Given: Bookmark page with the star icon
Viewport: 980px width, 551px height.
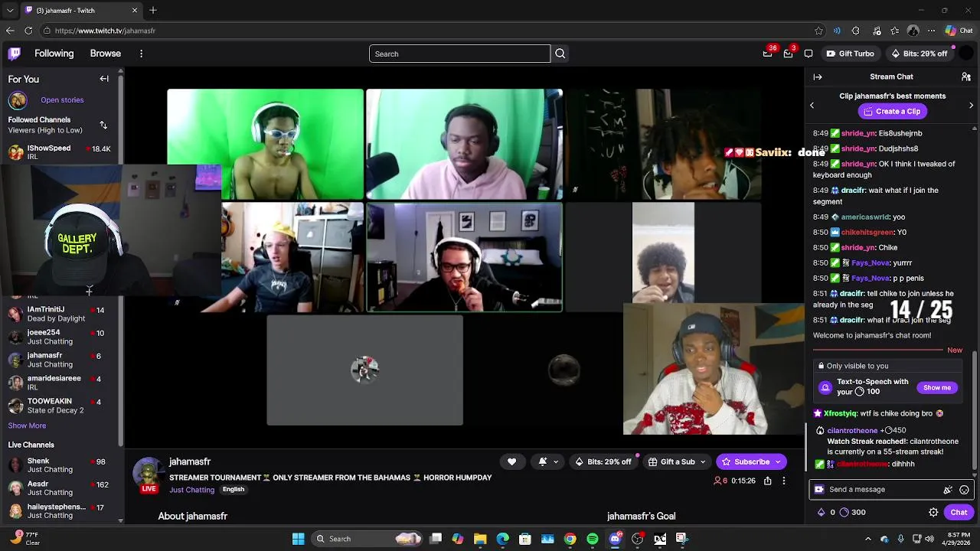Looking at the screenshot, I should tap(818, 31).
